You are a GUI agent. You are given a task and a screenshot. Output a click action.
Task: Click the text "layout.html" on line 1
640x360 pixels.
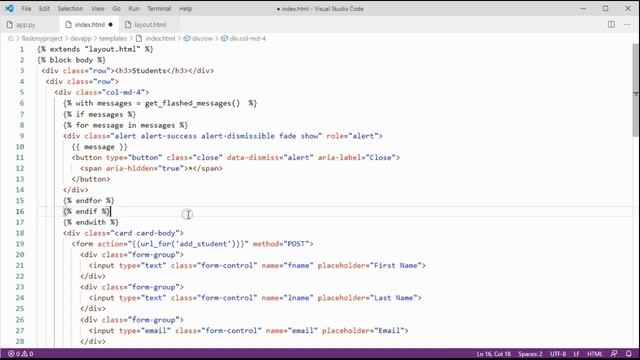pos(114,49)
